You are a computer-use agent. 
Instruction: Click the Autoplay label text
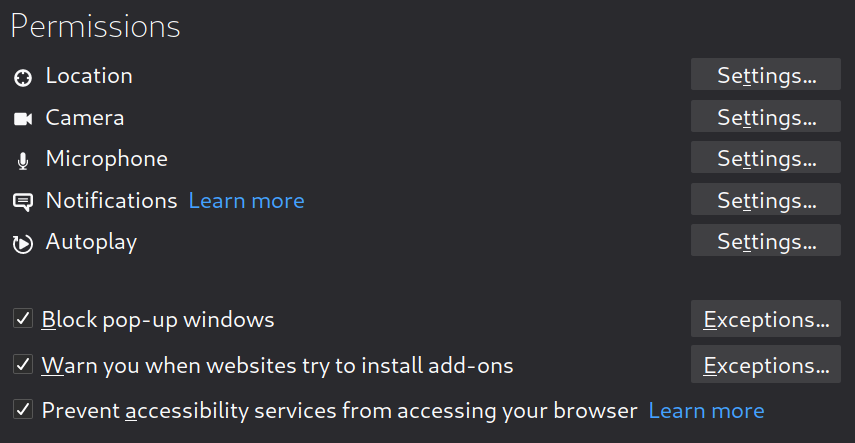click(x=91, y=242)
